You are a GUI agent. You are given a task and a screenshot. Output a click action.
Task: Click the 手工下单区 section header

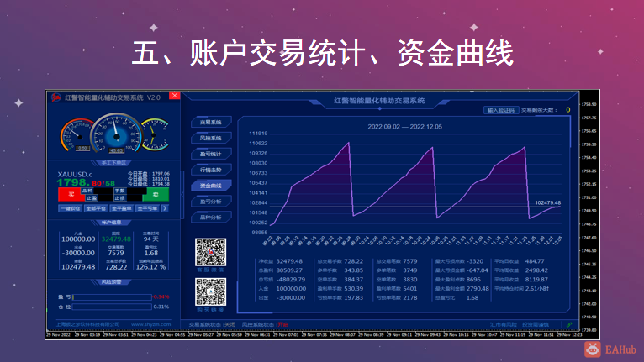[113, 163]
